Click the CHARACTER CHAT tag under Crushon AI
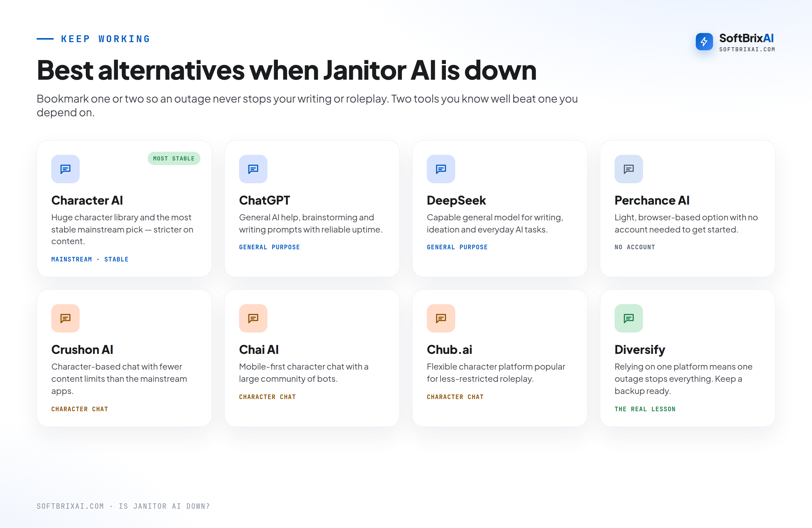 (x=80, y=409)
